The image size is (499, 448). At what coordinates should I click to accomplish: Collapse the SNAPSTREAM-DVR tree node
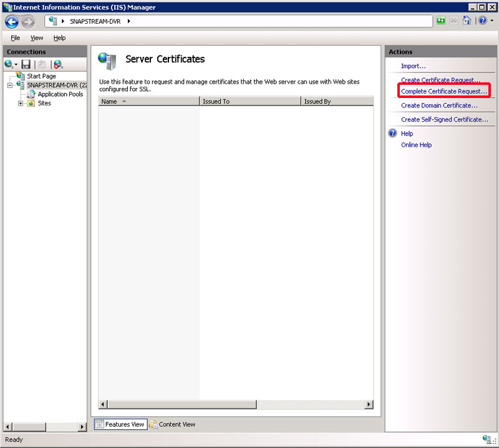[10, 85]
